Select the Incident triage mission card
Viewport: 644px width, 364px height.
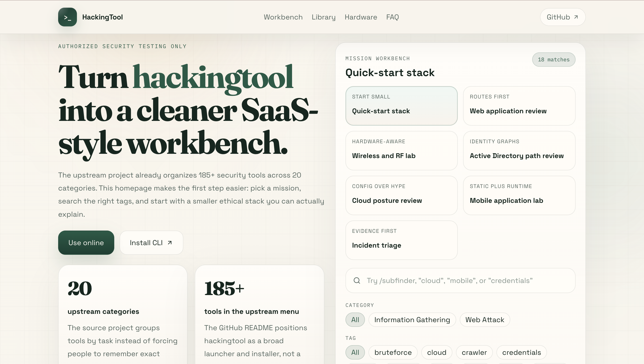click(402, 240)
